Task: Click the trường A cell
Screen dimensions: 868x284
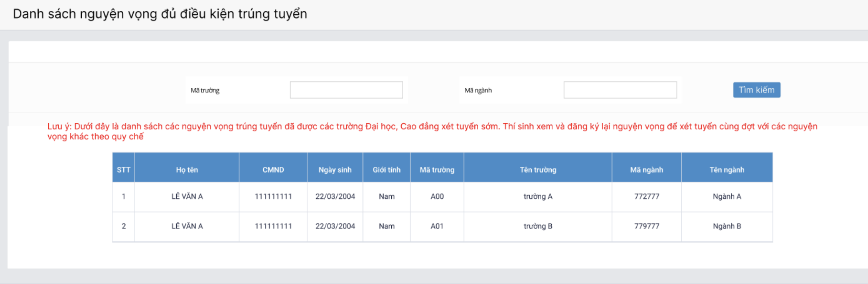Action: coord(538,197)
